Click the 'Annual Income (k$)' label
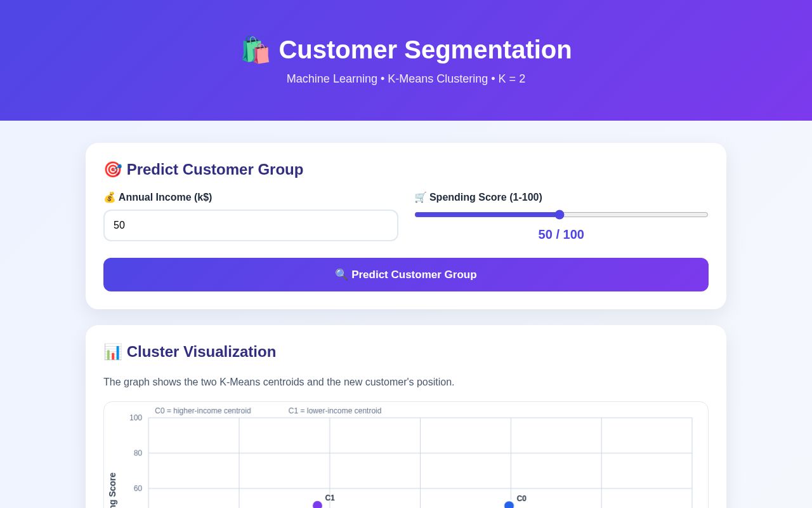Viewport: 812px width, 508px height. click(165, 197)
